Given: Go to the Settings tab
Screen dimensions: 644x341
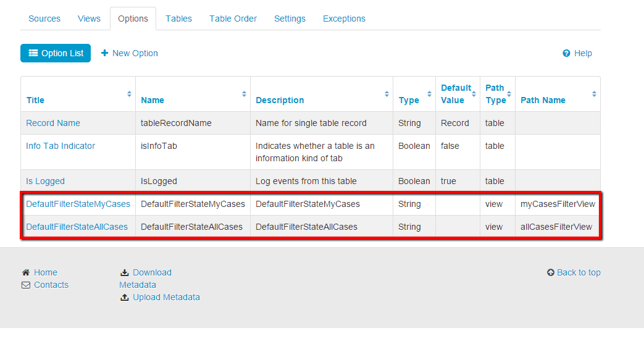Looking at the screenshot, I should click(290, 19).
